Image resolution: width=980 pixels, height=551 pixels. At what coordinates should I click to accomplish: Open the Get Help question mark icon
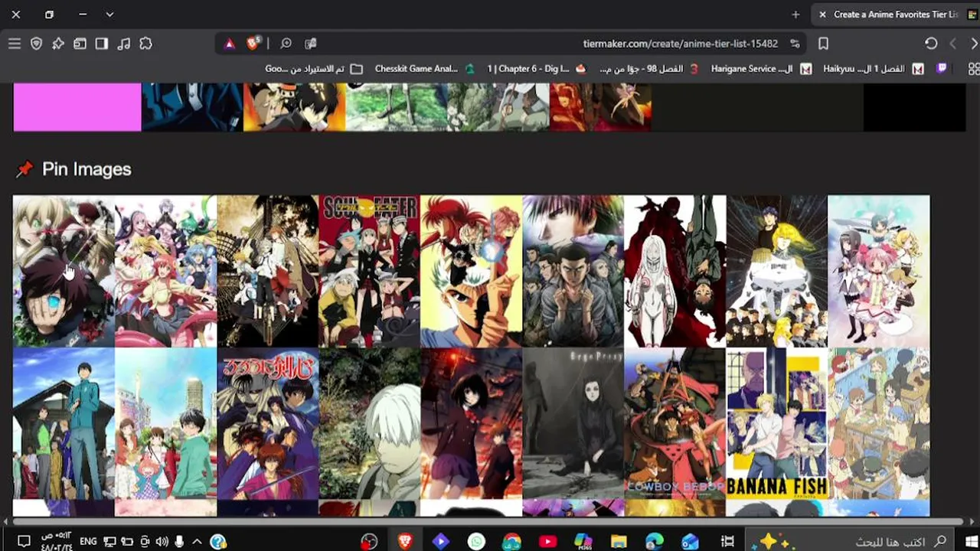tap(218, 542)
